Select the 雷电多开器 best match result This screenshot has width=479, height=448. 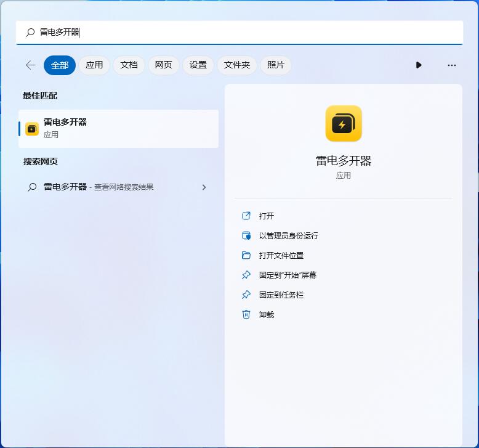click(119, 129)
